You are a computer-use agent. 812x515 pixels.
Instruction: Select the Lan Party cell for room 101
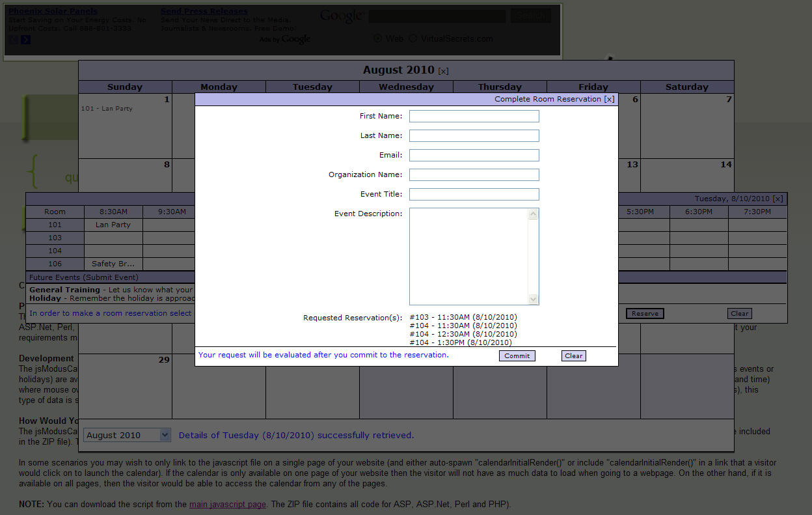113,225
